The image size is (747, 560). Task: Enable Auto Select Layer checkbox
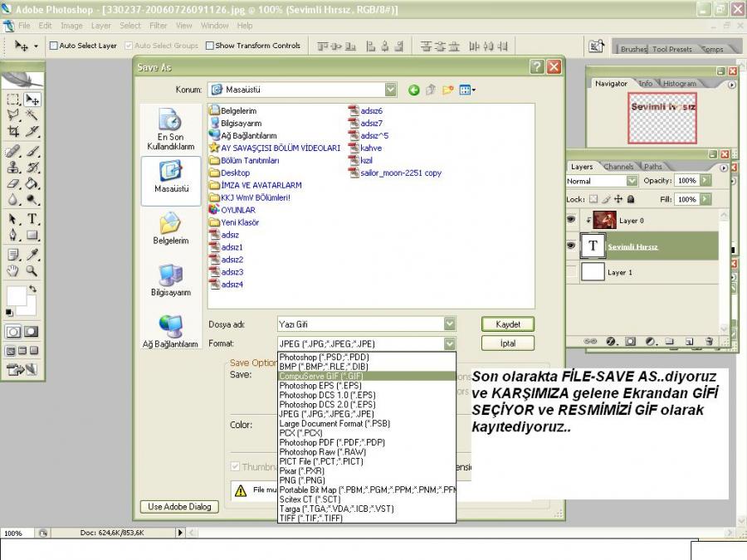click(54, 46)
